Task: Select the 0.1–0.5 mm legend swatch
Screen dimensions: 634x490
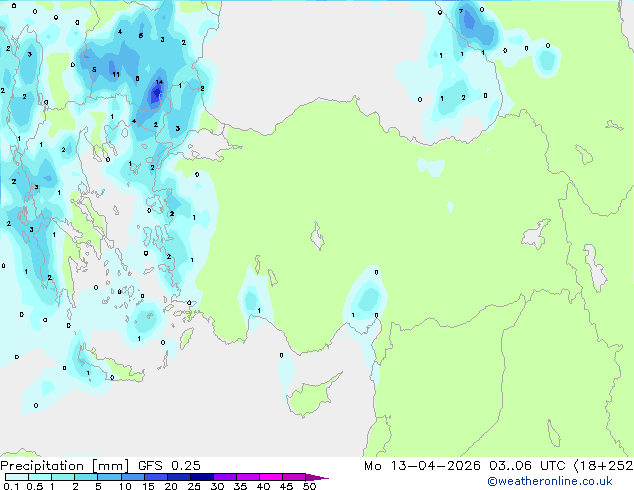Action: (17, 477)
